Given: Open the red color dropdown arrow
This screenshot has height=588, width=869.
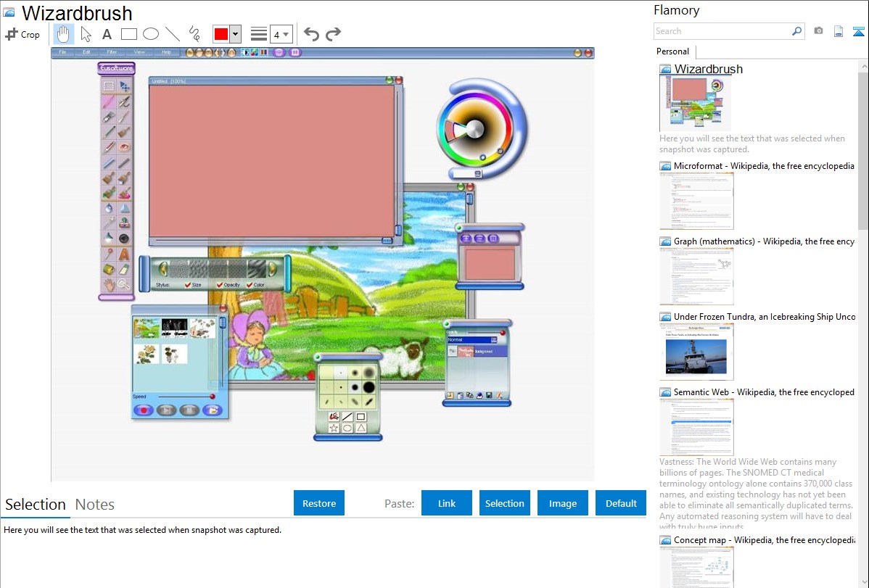Looking at the screenshot, I should coord(235,34).
